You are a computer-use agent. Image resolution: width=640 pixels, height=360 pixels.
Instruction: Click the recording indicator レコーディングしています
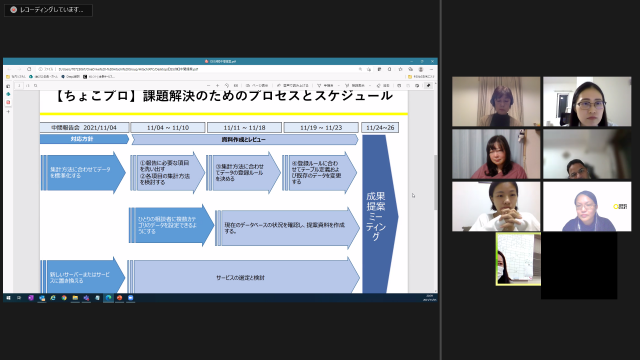[x=48, y=10]
